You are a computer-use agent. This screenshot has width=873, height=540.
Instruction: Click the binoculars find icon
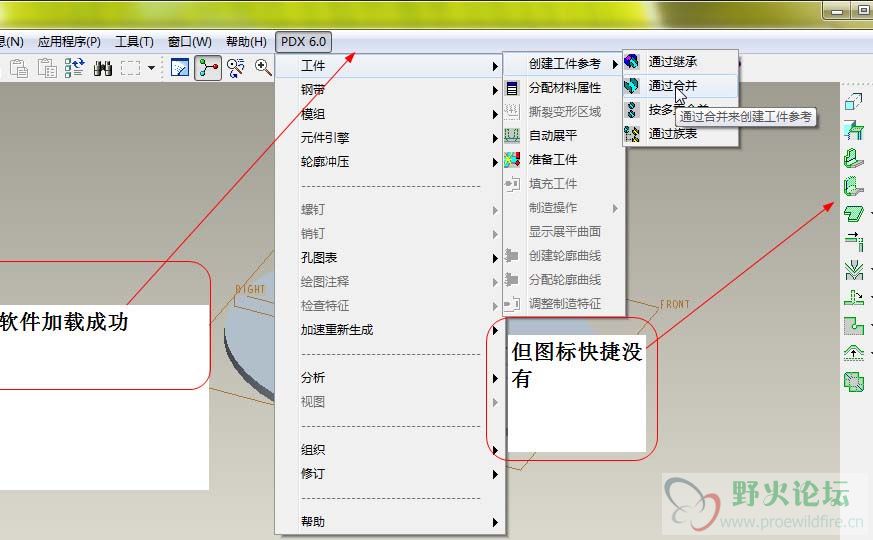pos(103,68)
